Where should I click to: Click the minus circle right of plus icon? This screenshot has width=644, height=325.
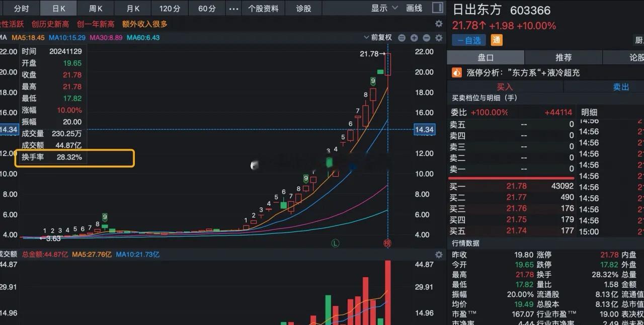[x=426, y=38]
